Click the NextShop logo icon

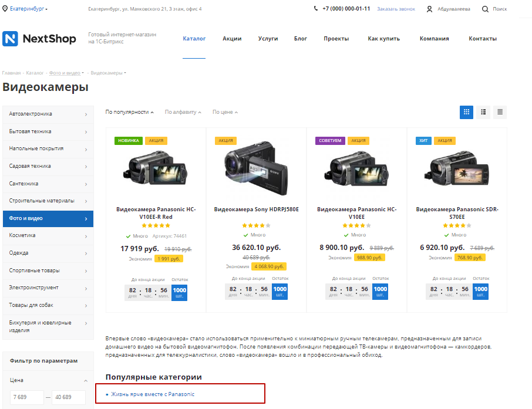(10, 39)
